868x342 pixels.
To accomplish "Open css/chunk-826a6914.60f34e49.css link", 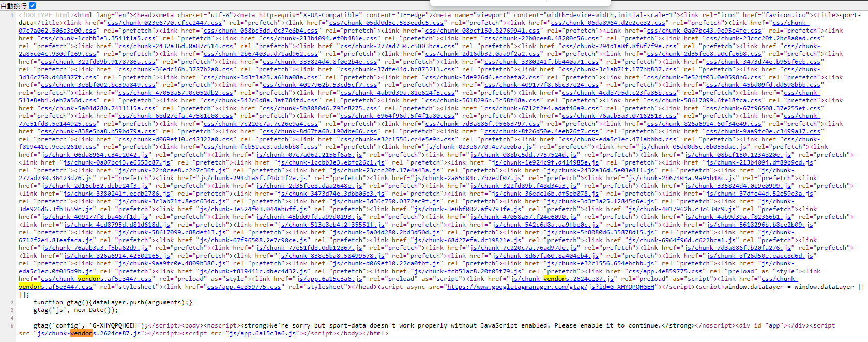I will (704, 124).
